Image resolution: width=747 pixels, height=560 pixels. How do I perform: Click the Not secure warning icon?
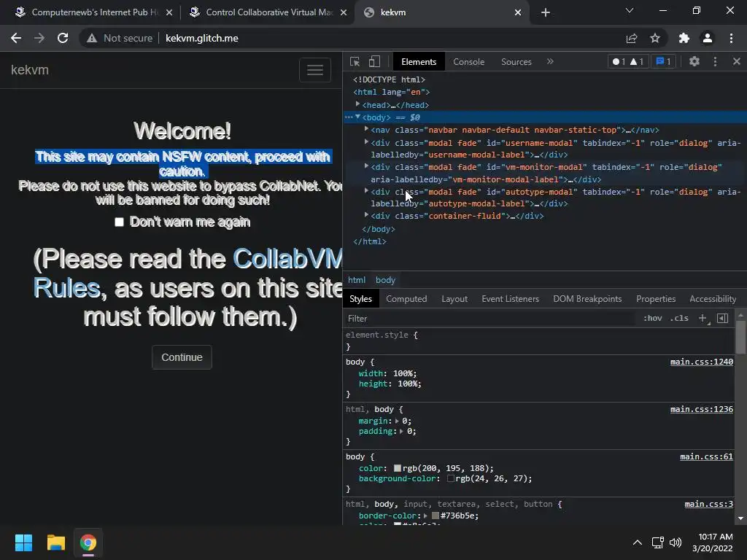(x=92, y=38)
